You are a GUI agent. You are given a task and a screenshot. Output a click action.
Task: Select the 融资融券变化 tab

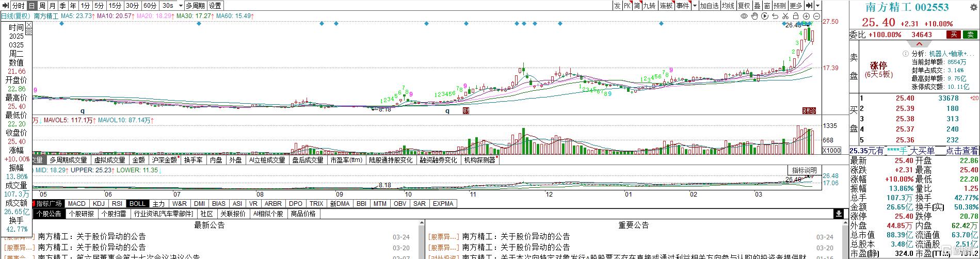[438, 160]
